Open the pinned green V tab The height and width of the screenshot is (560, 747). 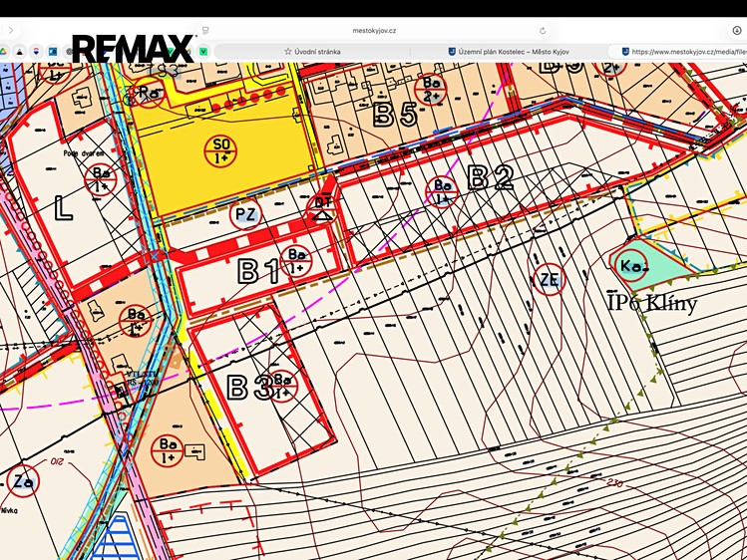point(203,52)
